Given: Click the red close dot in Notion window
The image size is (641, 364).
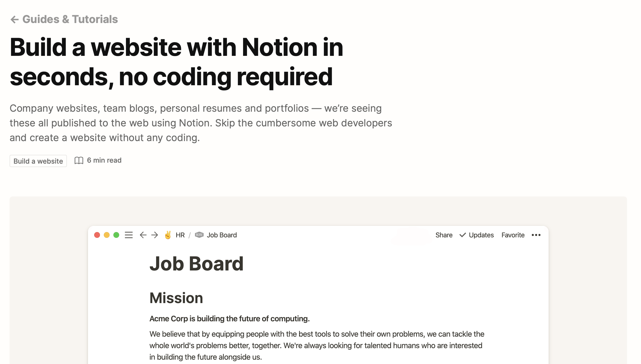Looking at the screenshot, I should point(97,235).
